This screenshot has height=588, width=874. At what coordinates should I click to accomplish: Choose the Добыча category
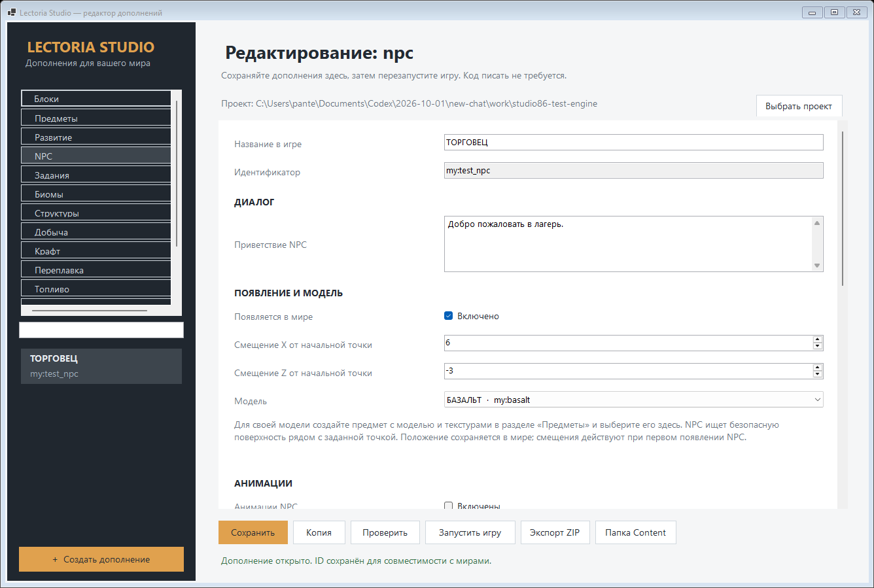96,232
